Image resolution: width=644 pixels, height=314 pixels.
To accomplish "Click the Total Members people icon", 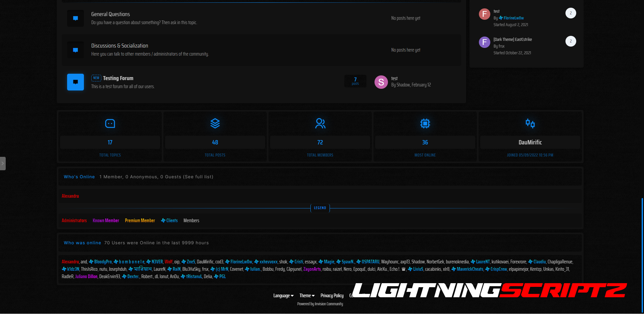I will (320, 124).
